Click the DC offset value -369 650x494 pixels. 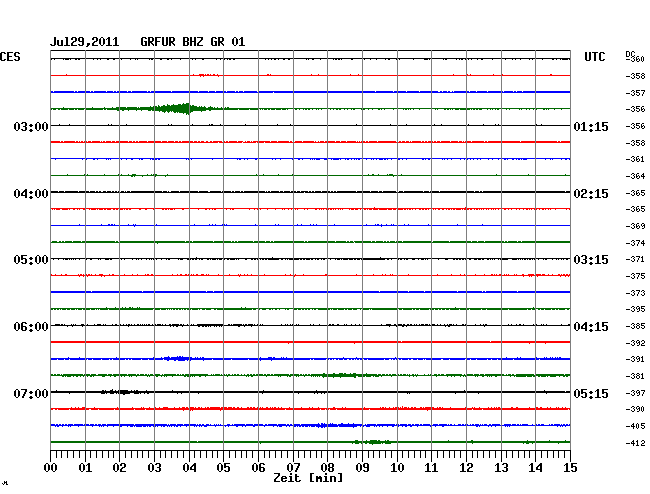pos(635,226)
